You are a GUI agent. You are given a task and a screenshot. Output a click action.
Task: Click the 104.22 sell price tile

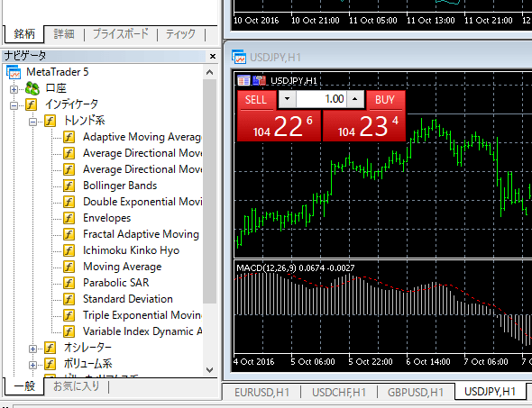coord(279,126)
